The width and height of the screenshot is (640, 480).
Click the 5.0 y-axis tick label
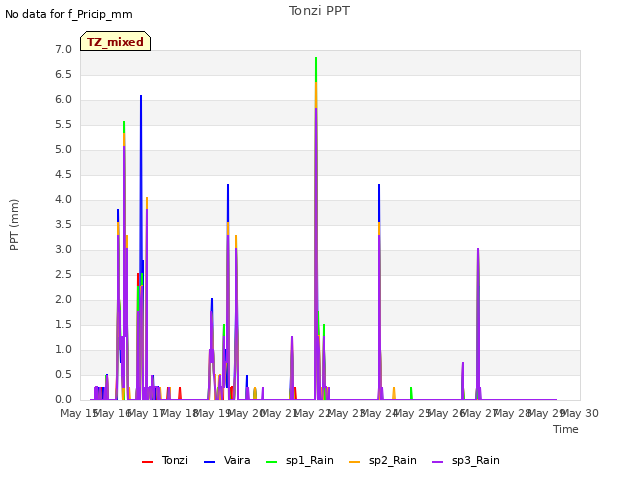click(x=63, y=150)
